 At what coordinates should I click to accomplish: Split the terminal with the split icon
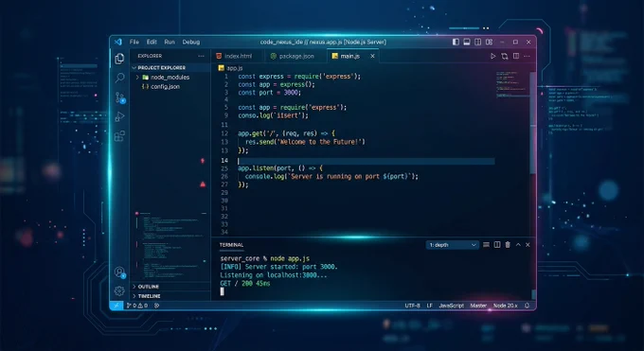[497, 245]
